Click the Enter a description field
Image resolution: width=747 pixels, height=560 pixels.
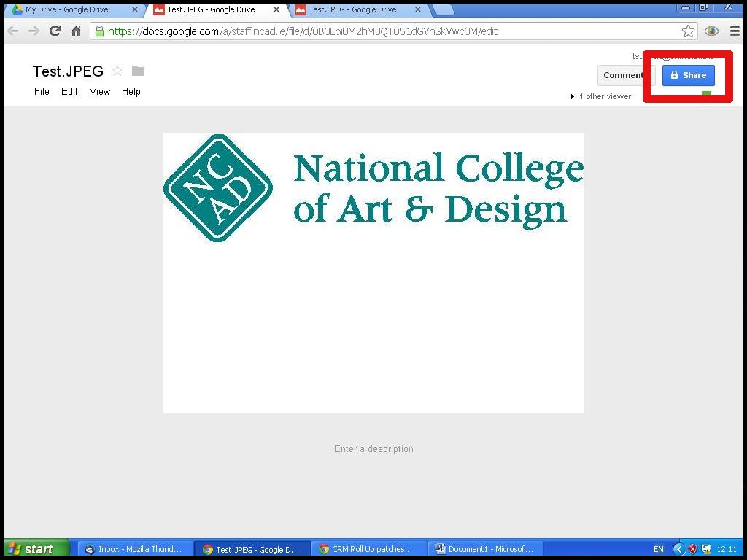click(374, 449)
